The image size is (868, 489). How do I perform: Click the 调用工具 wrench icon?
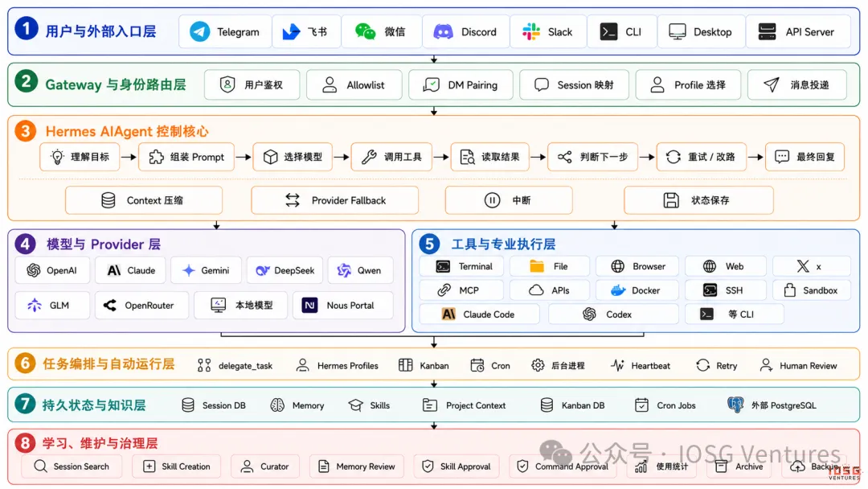point(369,157)
